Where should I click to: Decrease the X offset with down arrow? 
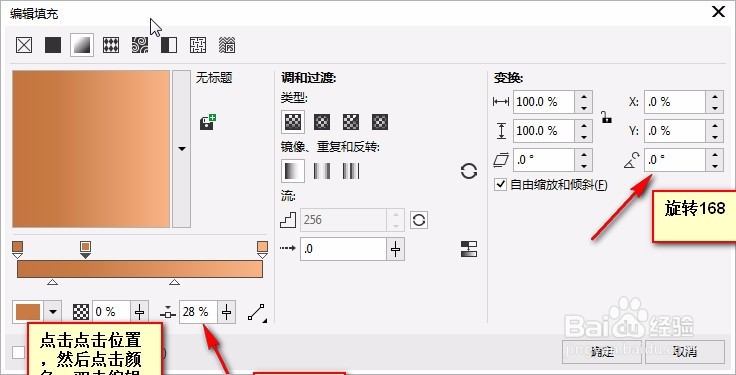point(714,107)
